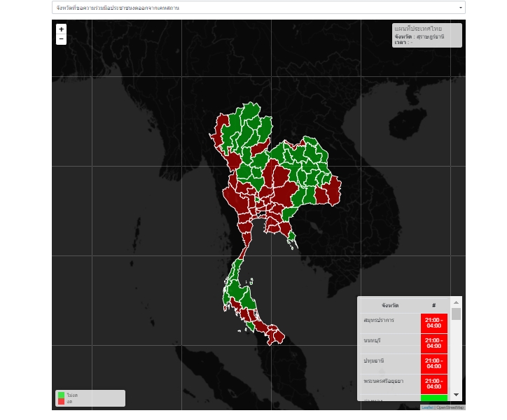
Task: Zoom out with the minus button
Action: pyautogui.click(x=61, y=39)
